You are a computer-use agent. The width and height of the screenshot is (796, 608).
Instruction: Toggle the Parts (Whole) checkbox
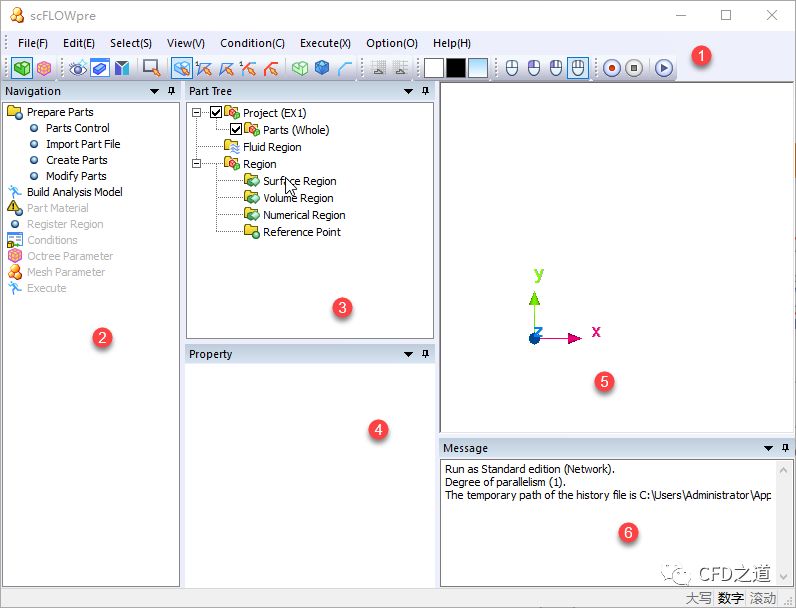click(x=236, y=130)
